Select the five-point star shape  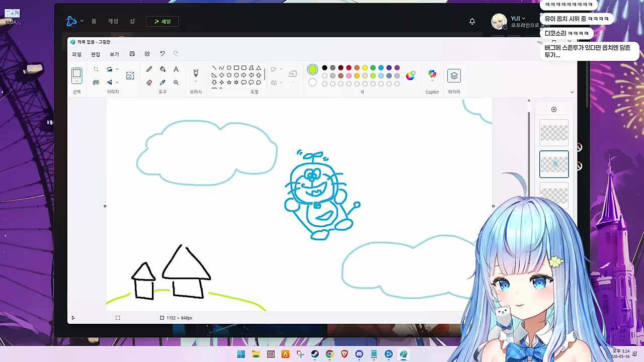pyautogui.click(x=229, y=82)
